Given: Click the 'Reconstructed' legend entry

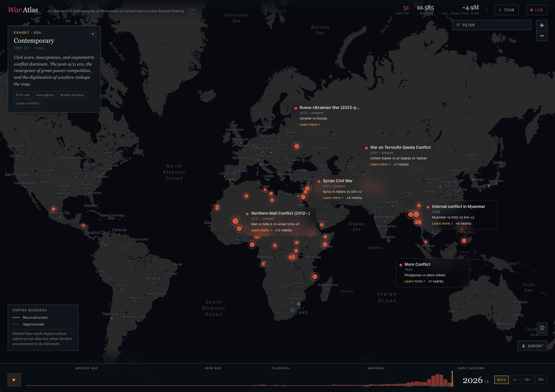Looking at the screenshot, I should coord(30,317).
